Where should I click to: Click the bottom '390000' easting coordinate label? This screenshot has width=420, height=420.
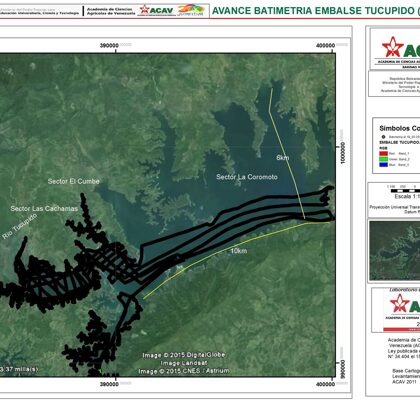point(109,384)
